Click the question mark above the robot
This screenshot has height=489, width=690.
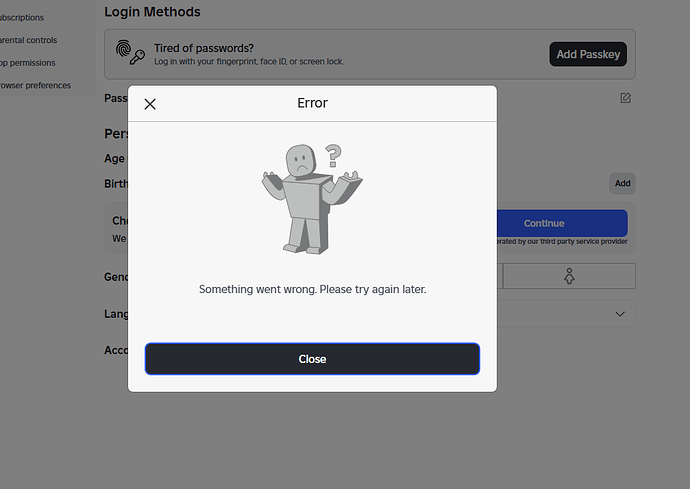coord(333,156)
